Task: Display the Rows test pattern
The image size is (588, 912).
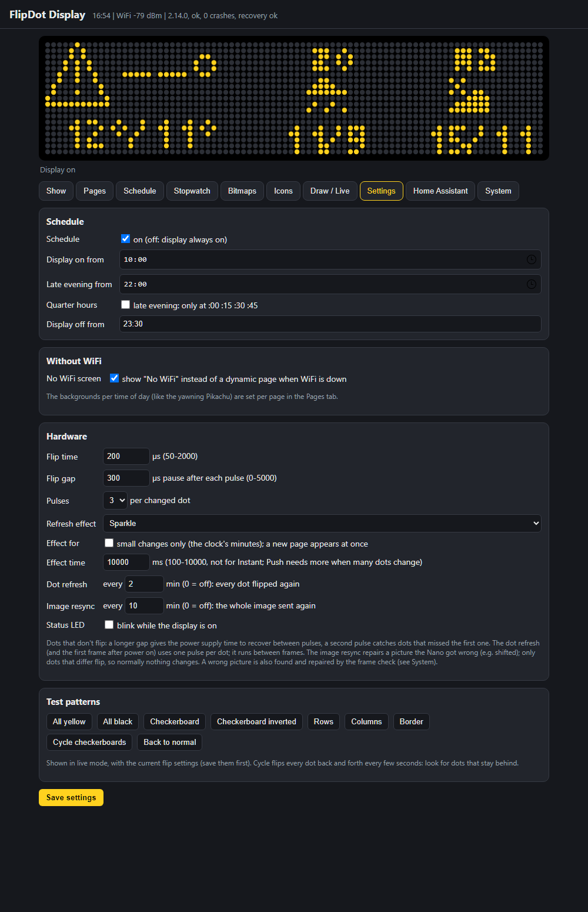Action: [x=323, y=721]
